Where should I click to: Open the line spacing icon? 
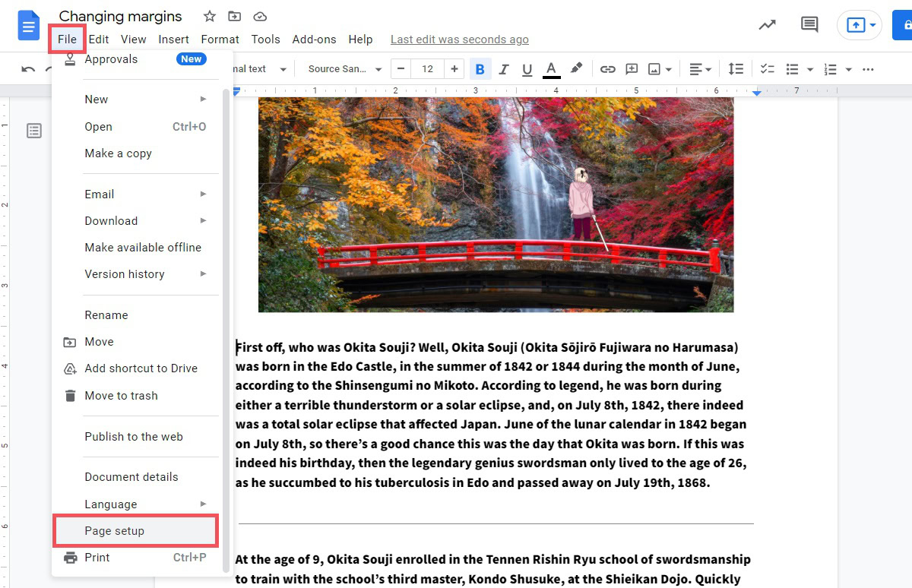735,69
